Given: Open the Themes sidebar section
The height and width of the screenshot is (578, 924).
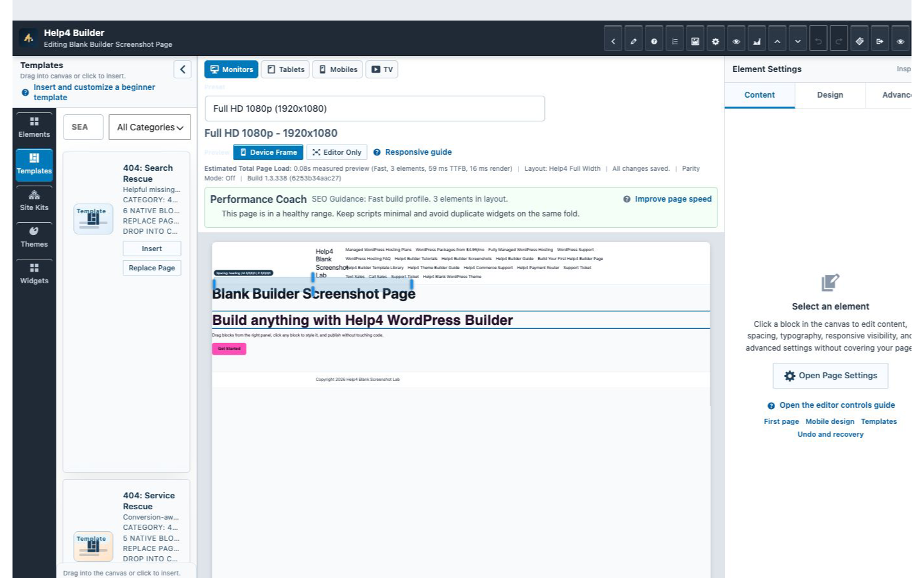Looking at the screenshot, I should [34, 238].
